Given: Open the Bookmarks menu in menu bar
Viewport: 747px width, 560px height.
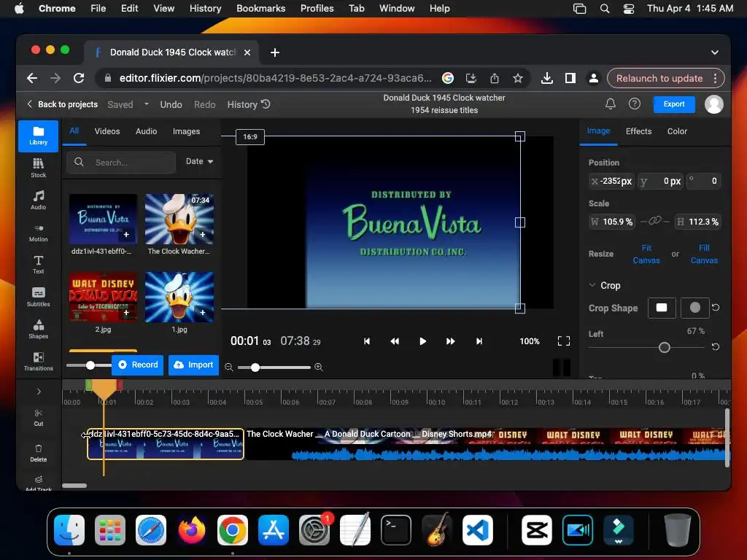Looking at the screenshot, I should [x=260, y=8].
